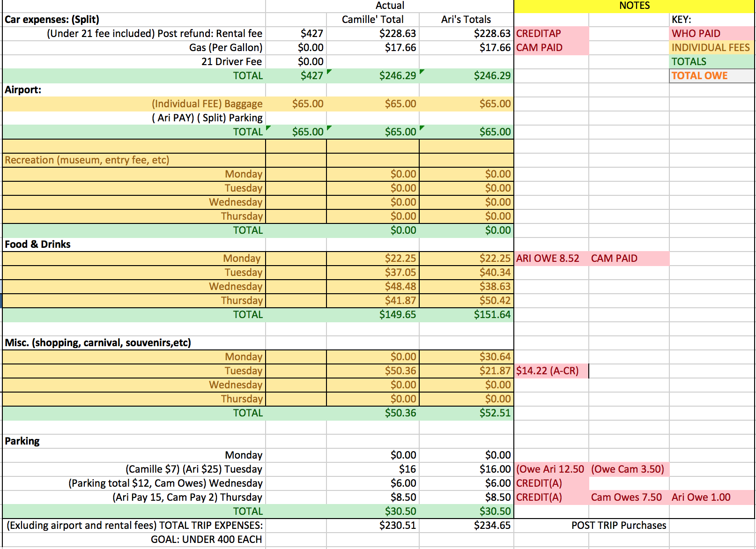Select the Camille' Total column header
This screenshot has width=756, height=549.
click(373, 20)
